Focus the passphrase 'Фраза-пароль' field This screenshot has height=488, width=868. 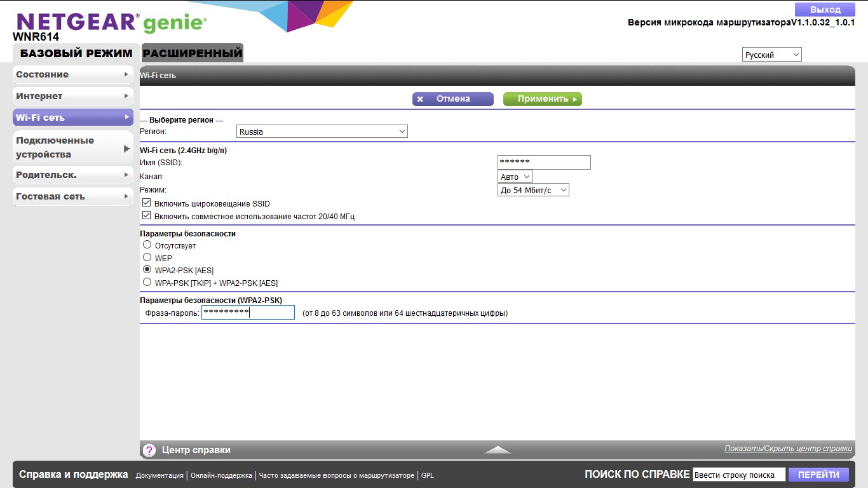(248, 312)
